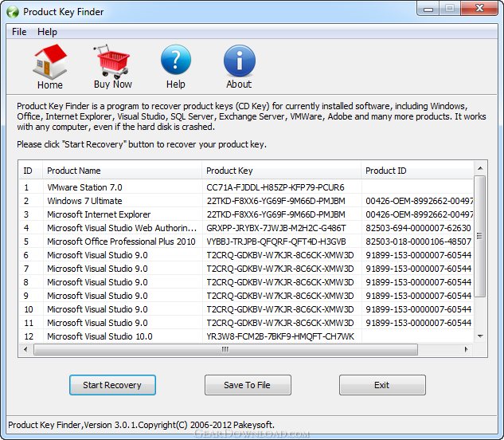Open the About info icon
Image resolution: width=504 pixels, height=440 pixels.
[x=239, y=61]
